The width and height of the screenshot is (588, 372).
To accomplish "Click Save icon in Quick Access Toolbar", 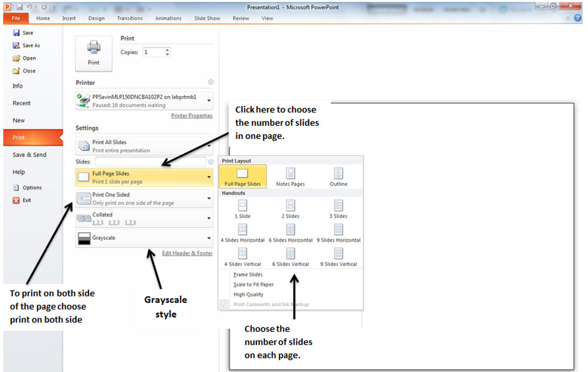I will click(x=19, y=7).
